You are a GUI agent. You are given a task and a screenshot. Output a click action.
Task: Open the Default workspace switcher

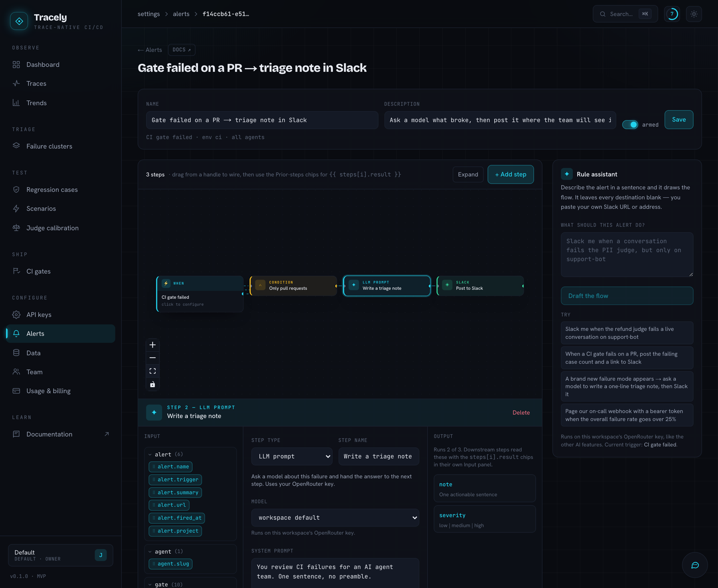(x=61, y=555)
